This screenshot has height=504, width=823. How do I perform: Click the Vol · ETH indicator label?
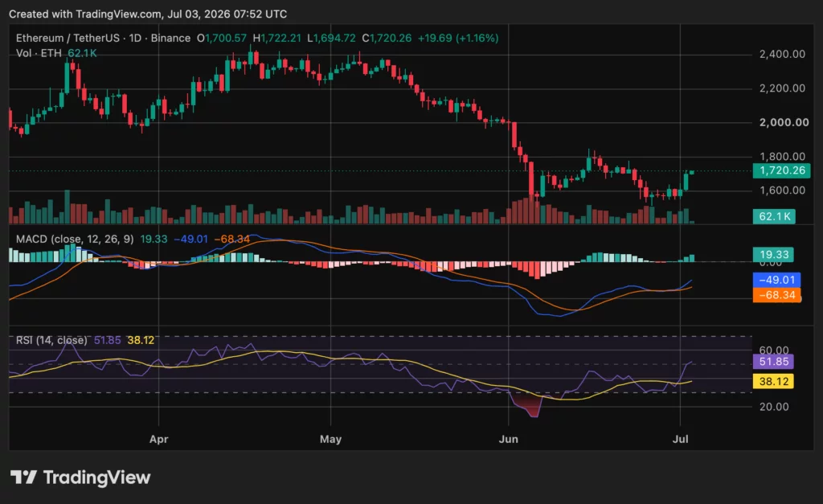(x=39, y=53)
